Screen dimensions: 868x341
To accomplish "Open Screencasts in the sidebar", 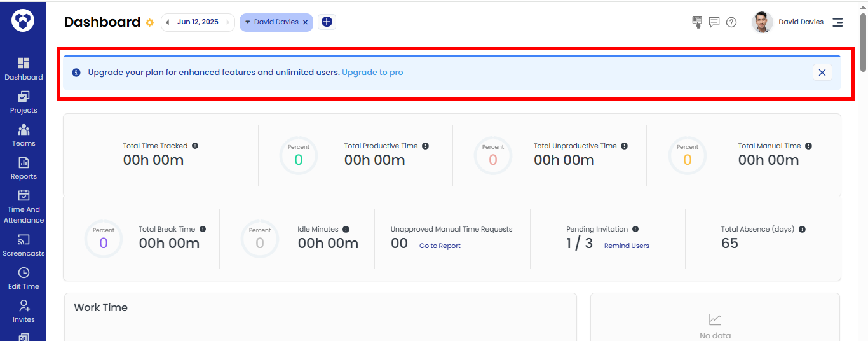I will point(24,245).
